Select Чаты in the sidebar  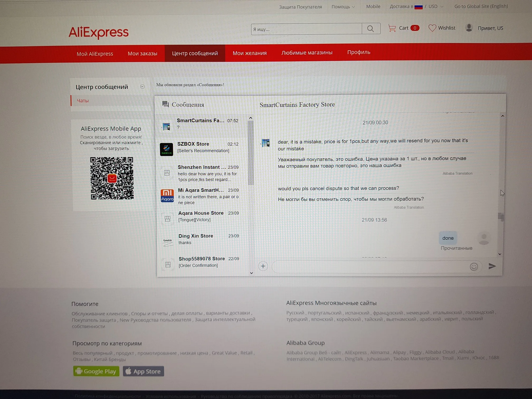coord(83,101)
